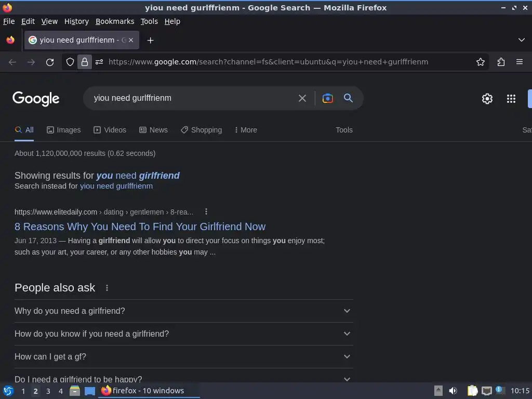The image size is (532, 399).
Task: Expand 'How do you know if you need a girlfriend?'
Action: pyautogui.click(x=183, y=334)
